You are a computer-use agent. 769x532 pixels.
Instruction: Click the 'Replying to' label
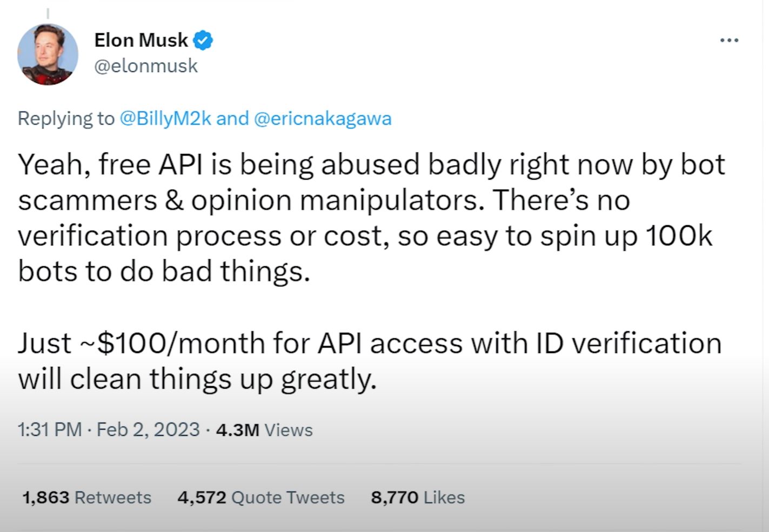(x=66, y=118)
